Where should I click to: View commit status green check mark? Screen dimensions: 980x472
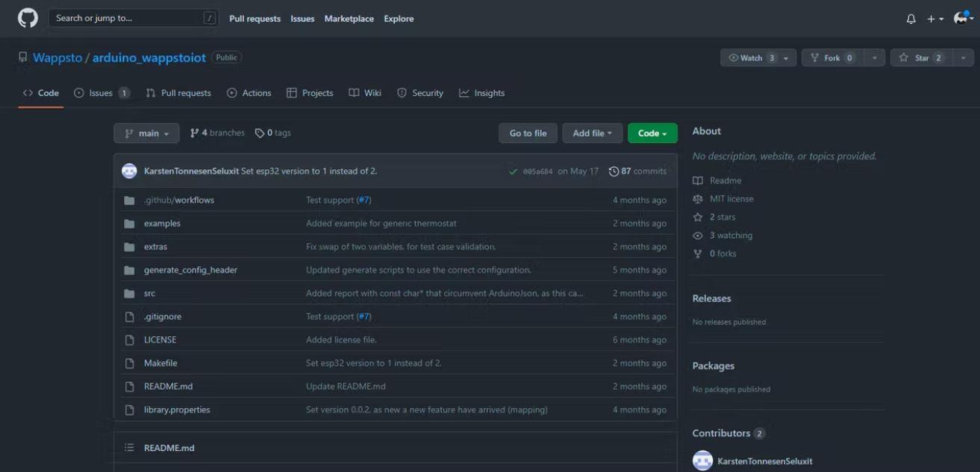point(513,172)
